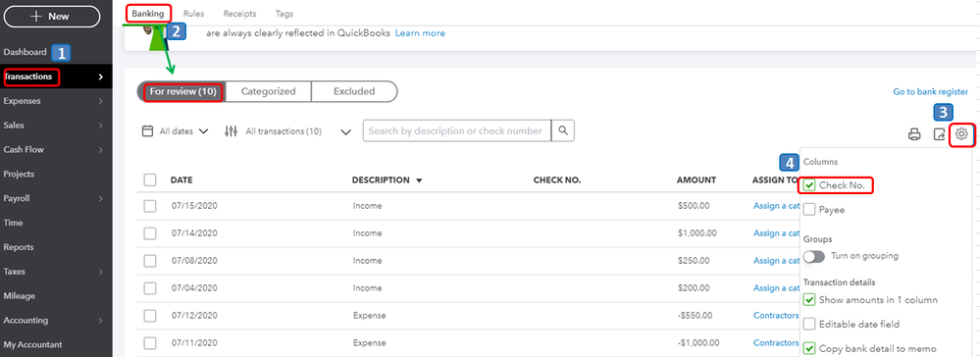The image size is (980, 357).
Task: Follow the Learn more link
Action: pyautogui.click(x=420, y=33)
